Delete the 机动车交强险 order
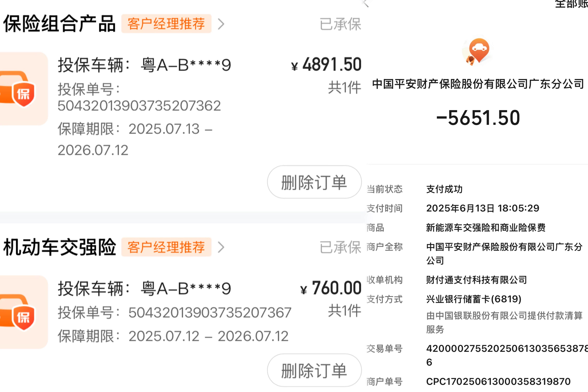 (x=314, y=370)
